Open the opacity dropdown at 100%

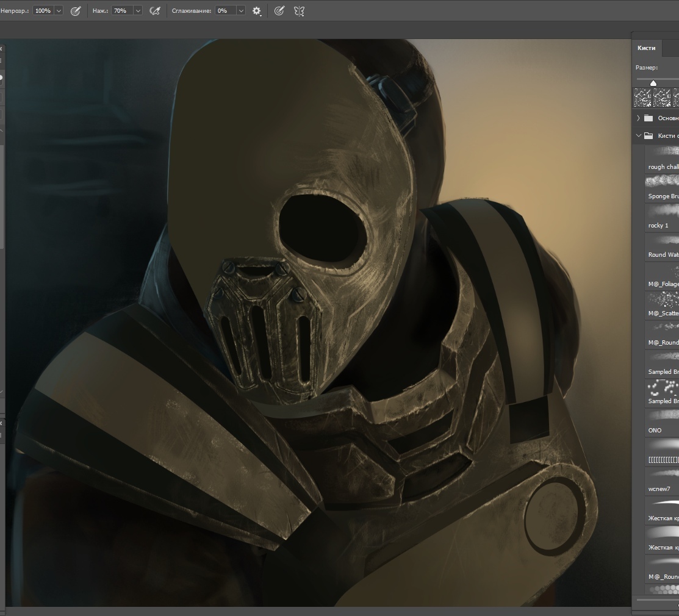coord(59,11)
